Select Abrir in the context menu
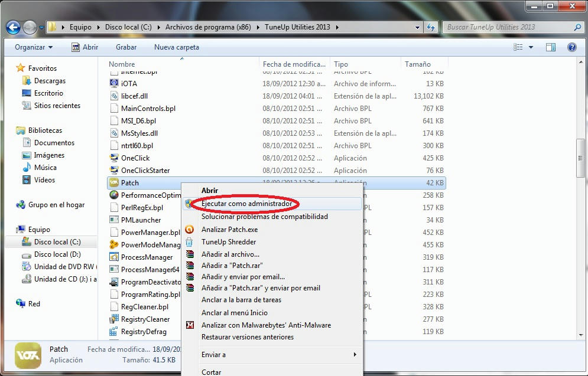This screenshot has width=588, height=376. click(x=210, y=190)
